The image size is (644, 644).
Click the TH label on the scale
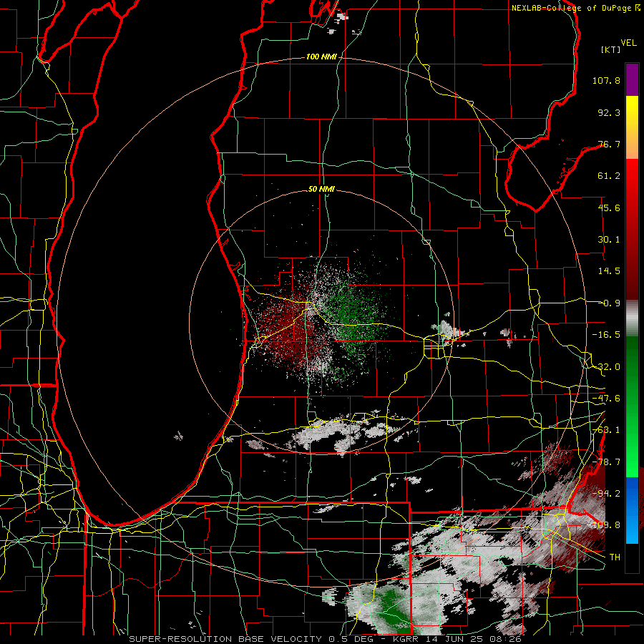pos(615,557)
